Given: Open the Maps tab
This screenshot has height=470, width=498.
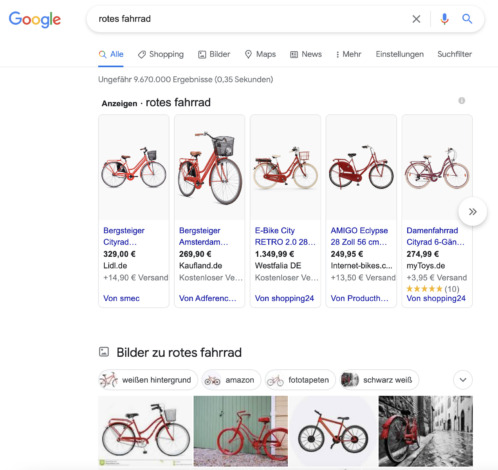Looking at the screenshot, I should point(260,54).
